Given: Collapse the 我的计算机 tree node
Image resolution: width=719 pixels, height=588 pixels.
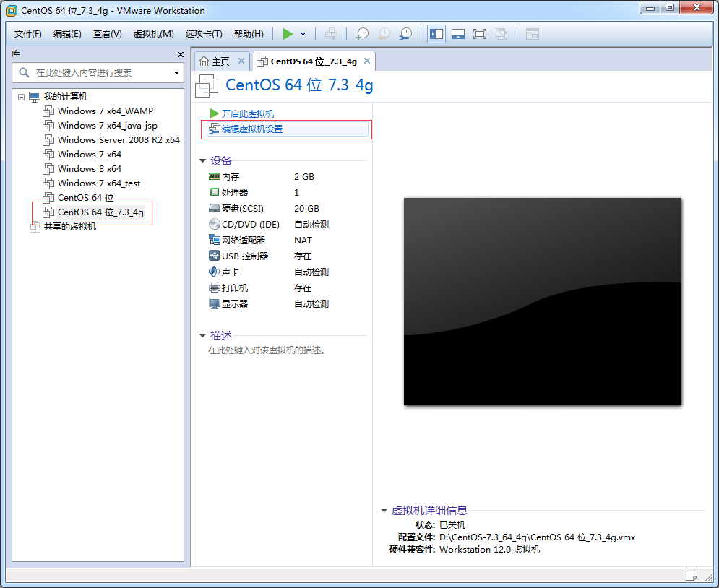Looking at the screenshot, I should [21, 97].
